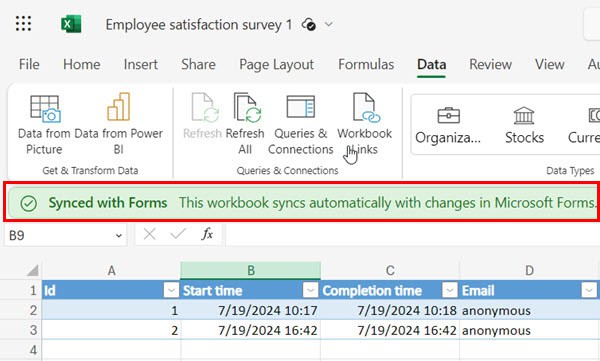The height and width of the screenshot is (361, 600).
Task: Select the column B header
Action: click(251, 271)
